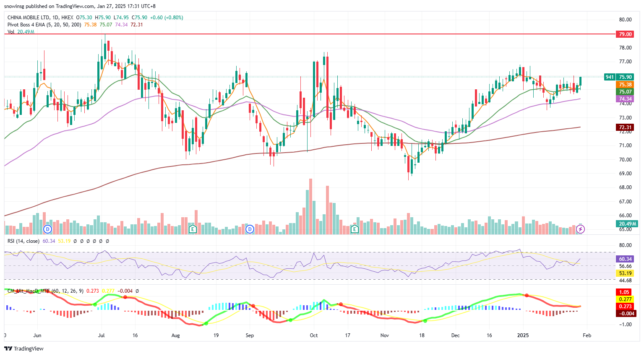Click the earnings marker icon in mid-August
Screen dimensions: 644x356
coord(193,229)
